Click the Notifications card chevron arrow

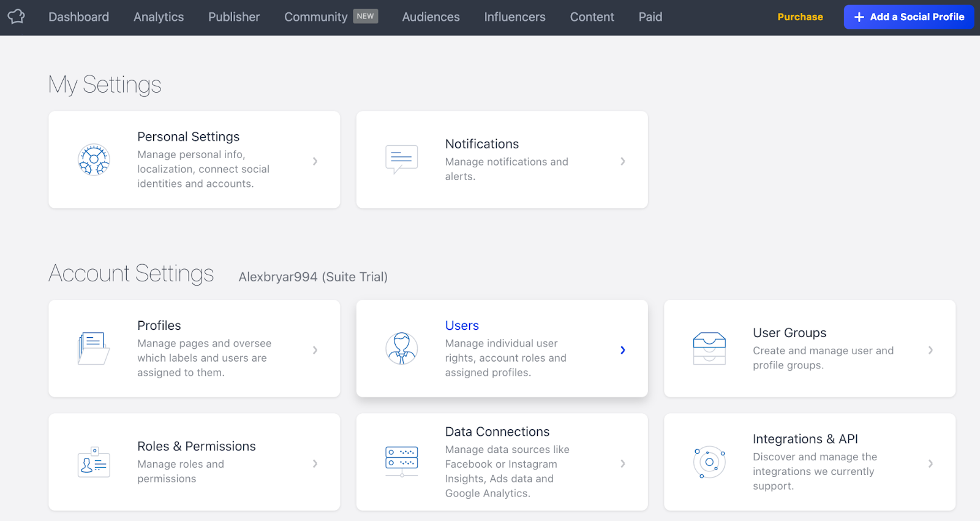tap(623, 161)
